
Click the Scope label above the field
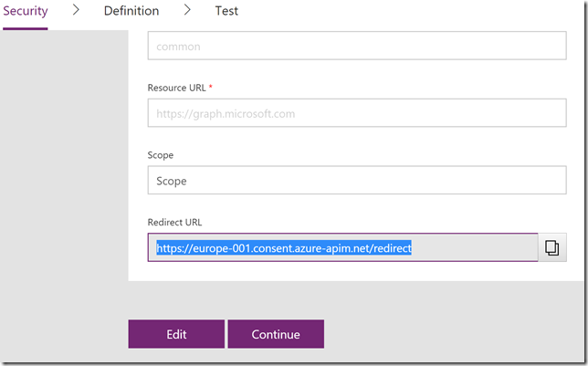(161, 155)
